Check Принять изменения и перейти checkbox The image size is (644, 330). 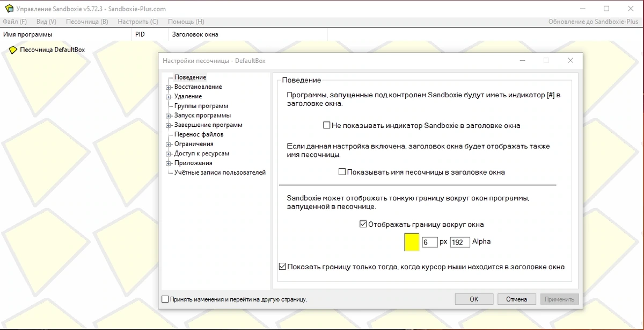point(165,299)
